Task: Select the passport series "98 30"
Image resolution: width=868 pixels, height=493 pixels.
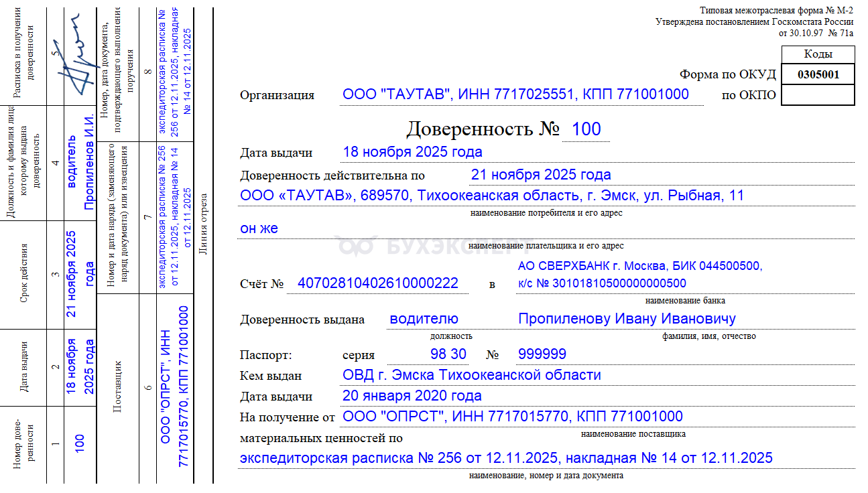Action: pyautogui.click(x=448, y=354)
